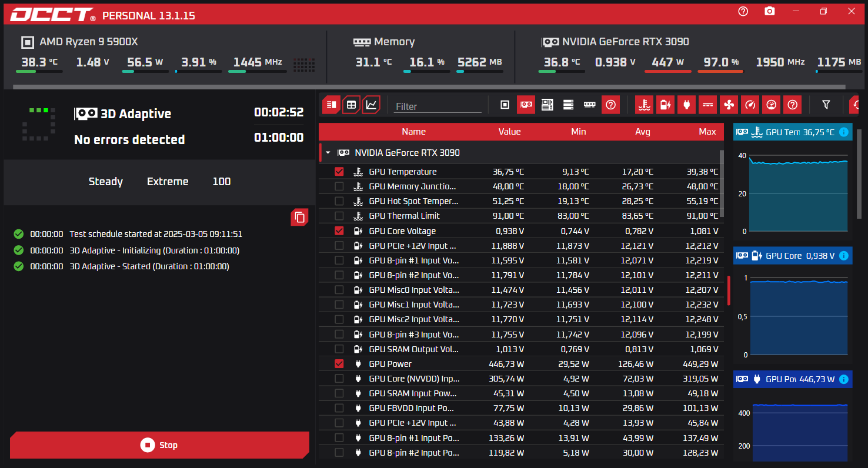Click the GPU 447 W power reading
This screenshot has height=468, width=868.
pyautogui.click(x=667, y=62)
